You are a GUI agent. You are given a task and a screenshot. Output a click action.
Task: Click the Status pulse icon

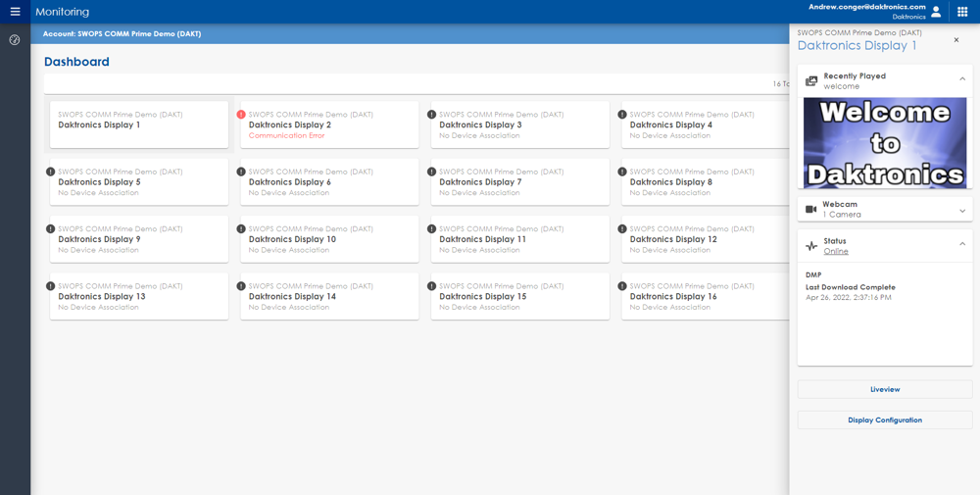pyautogui.click(x=811, y=246)
